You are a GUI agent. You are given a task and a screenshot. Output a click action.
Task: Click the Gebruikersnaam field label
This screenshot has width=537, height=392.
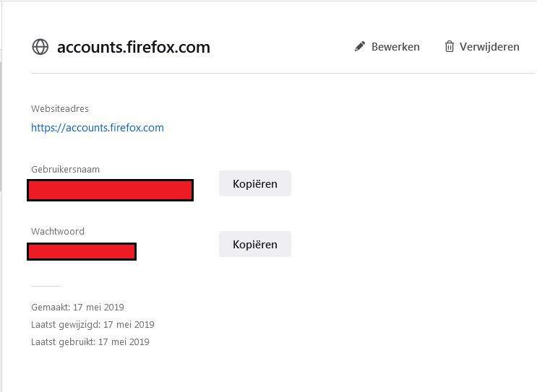tap(65, 170)
